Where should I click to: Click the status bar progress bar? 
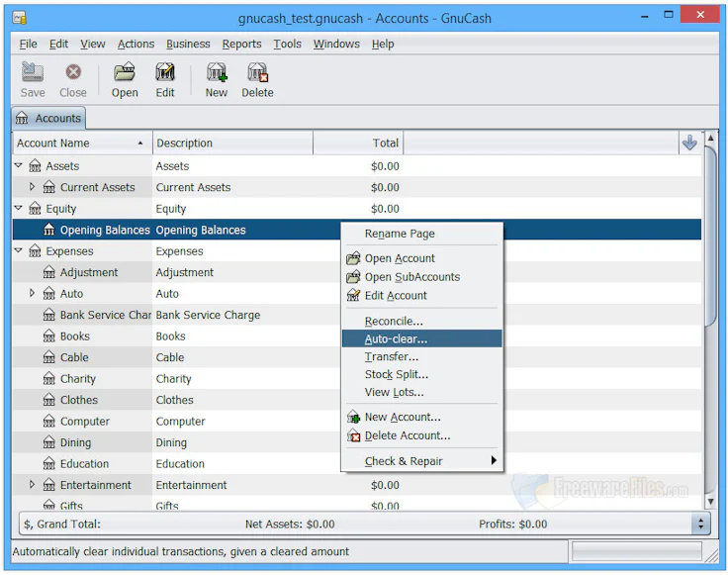click(x=637, y=552)
